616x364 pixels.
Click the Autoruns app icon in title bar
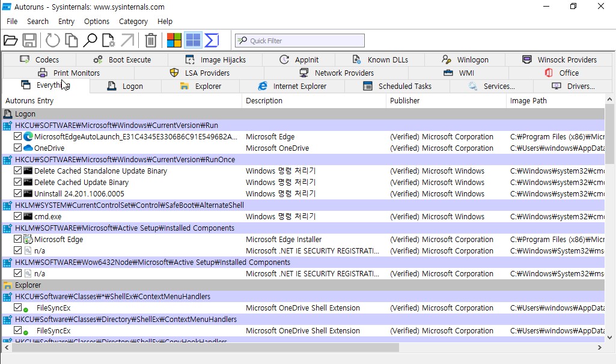(x=7, y=7)
